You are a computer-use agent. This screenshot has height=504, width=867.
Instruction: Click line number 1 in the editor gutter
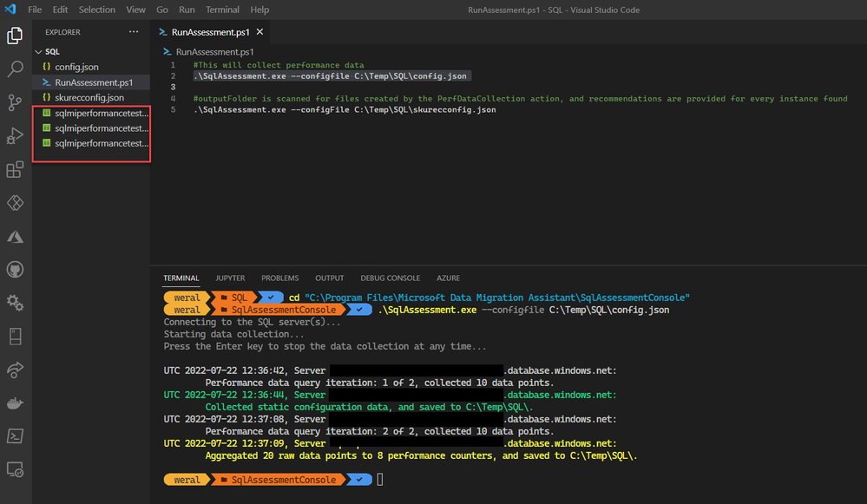pyautogui.click(x=173, y=65)
